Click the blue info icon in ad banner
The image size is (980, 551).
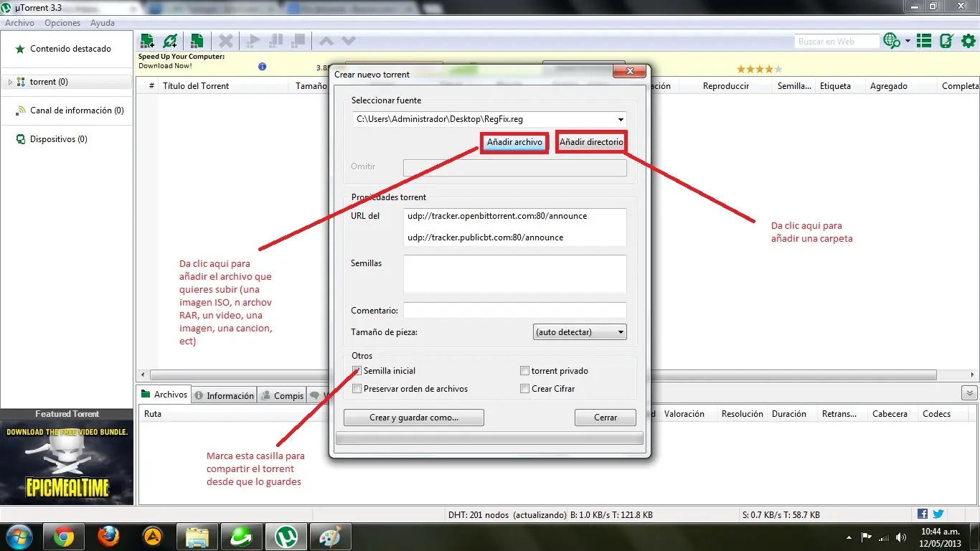(x=263, y=67)
